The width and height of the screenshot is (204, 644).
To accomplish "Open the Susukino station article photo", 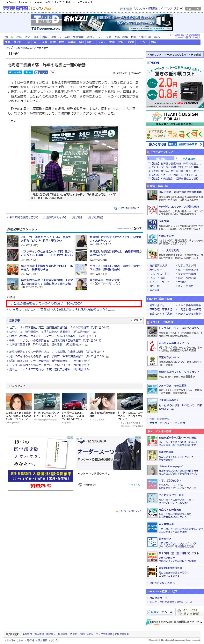I will (x=74, y=159).
